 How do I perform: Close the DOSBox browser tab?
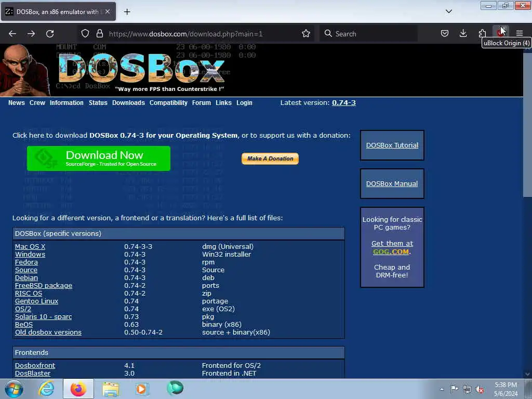108,11
